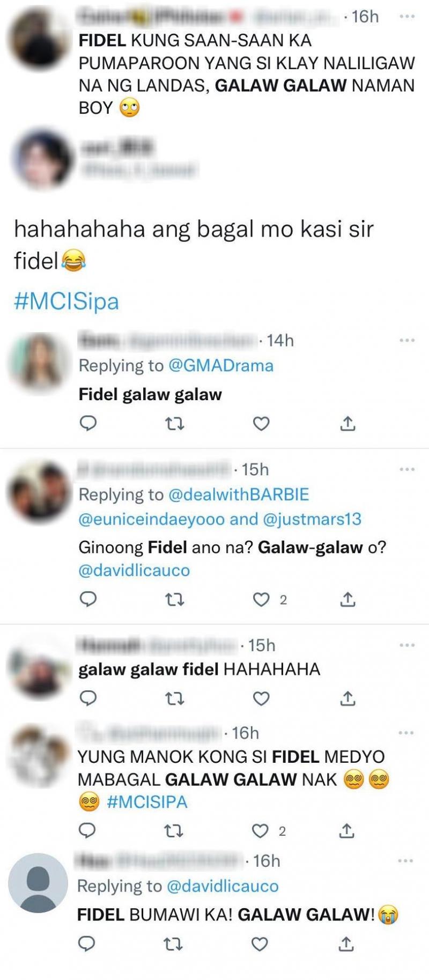Reply to the 'Fidel galaw galaw' tweet
The image size is (429, 980).
click(88, 424)
